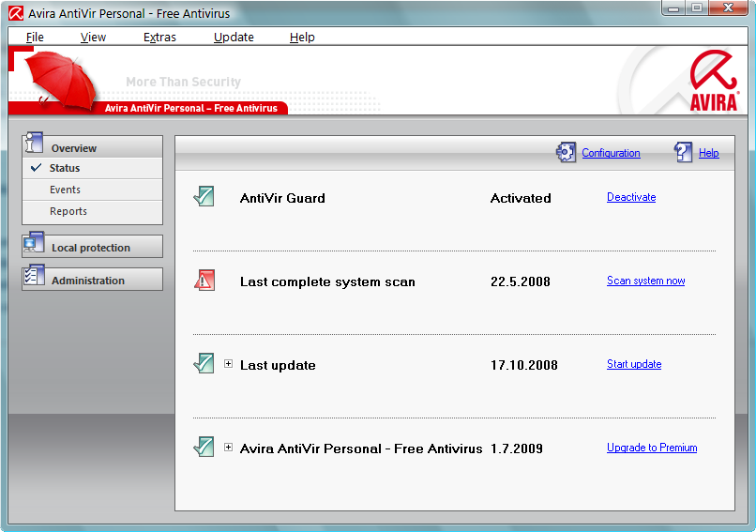Click the 17.10.2008 update date
This screenshot has height=532, width=756.
pyautogui.click(x=524, y=365)
